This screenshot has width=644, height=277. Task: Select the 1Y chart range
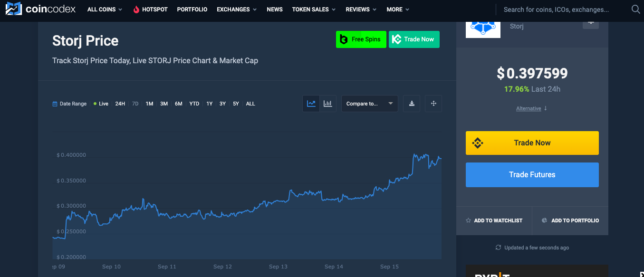(210, 104)
